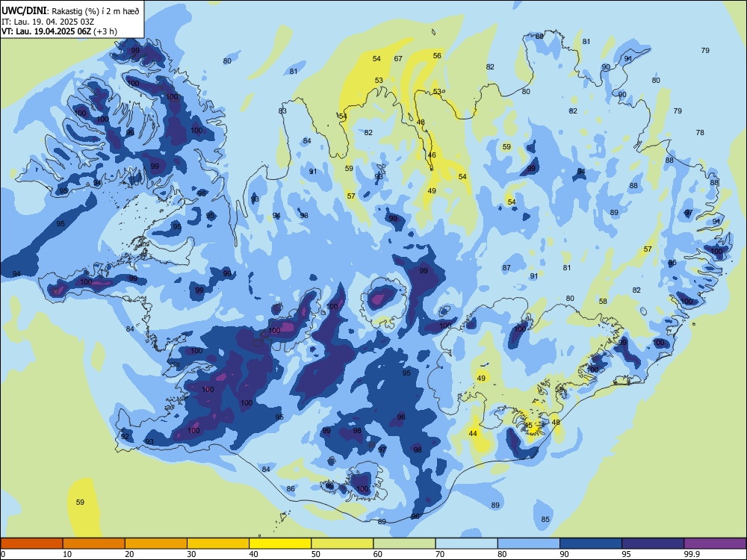Click the medium blue 80–90 legend swatch
Viewport: 747px width, 560px height.
(x=529, y=544)
